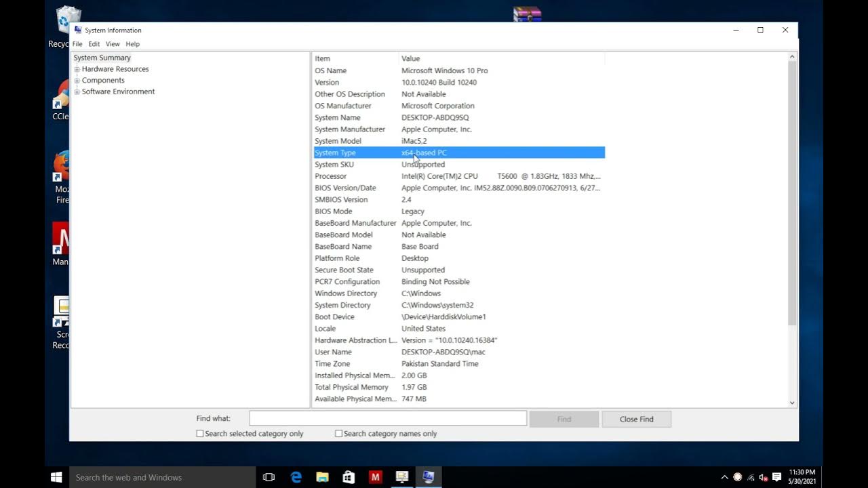Minimize the System Information window

(736, 30)
